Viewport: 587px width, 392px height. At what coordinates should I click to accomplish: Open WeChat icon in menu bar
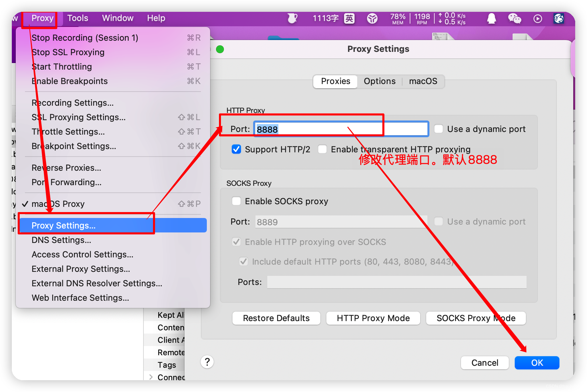click(514, 18)
